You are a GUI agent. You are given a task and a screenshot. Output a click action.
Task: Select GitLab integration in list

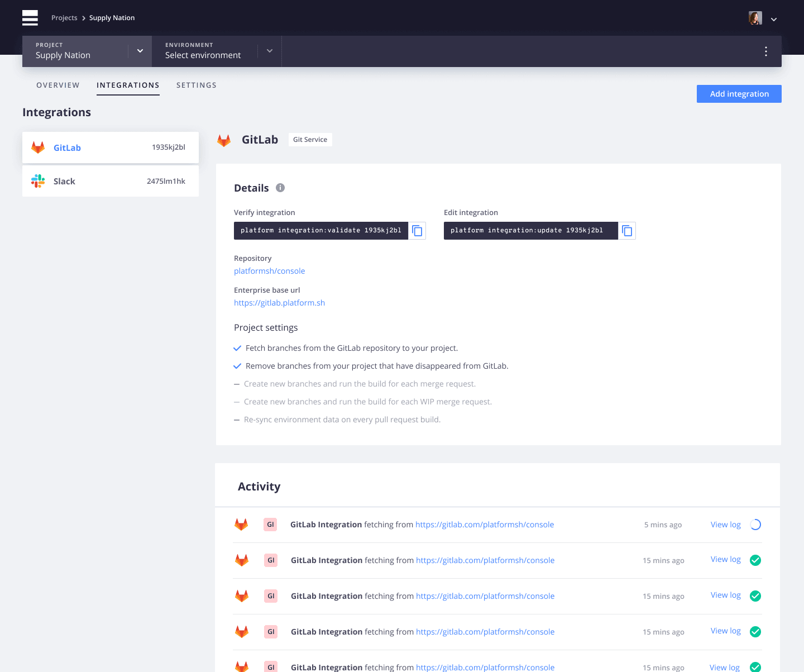111,147
